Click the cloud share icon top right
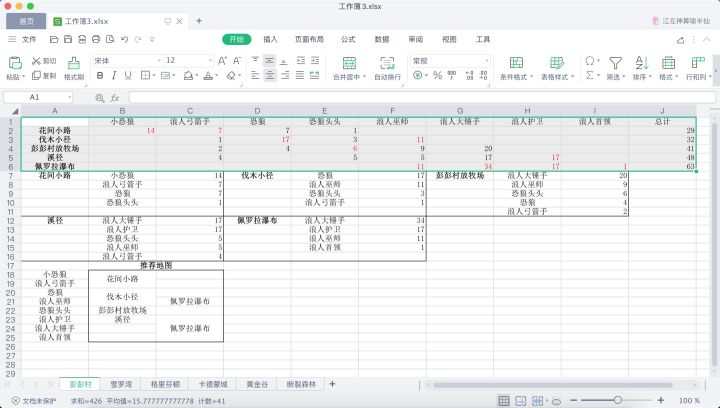This screenshot has width=720, height=408. coord(681,40)
